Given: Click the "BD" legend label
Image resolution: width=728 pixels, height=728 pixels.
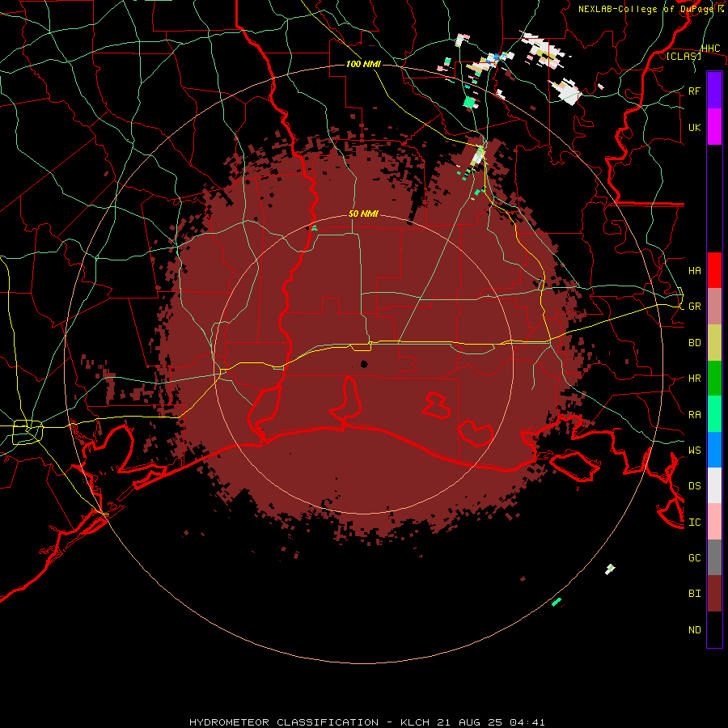Looking at the screenshot, I should pos(694,343).
